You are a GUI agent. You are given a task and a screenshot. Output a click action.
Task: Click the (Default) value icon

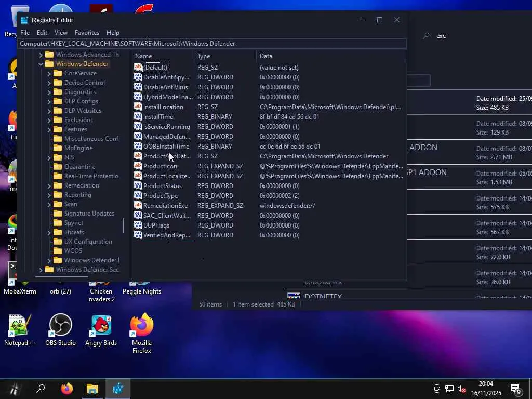138,67
